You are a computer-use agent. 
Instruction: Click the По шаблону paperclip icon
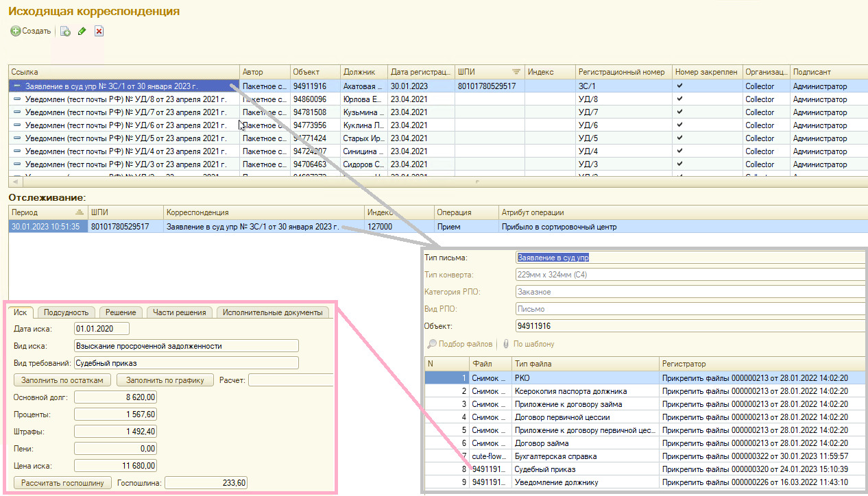tap(506, 344)
